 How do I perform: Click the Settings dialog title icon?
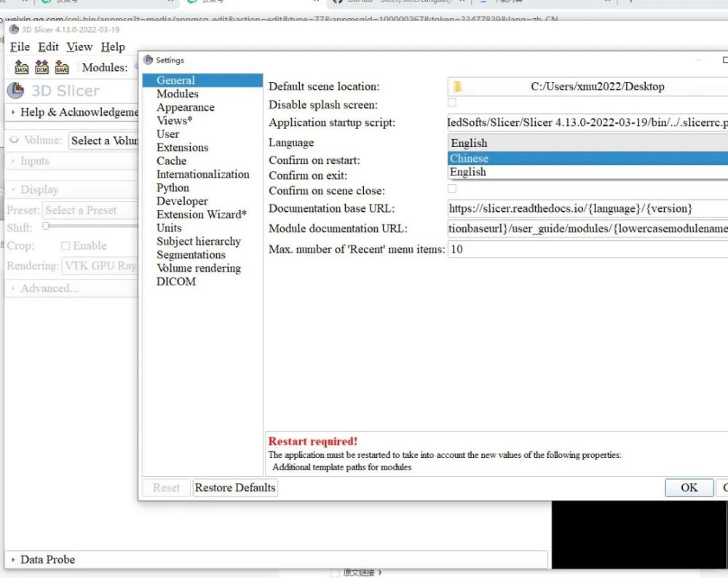tap(148, 60)
